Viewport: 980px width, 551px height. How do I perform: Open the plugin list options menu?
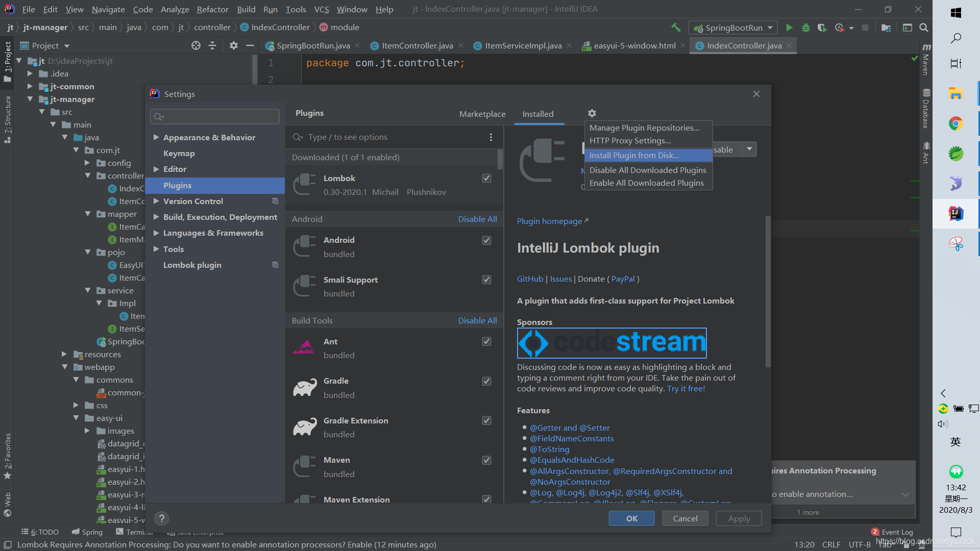491,137
